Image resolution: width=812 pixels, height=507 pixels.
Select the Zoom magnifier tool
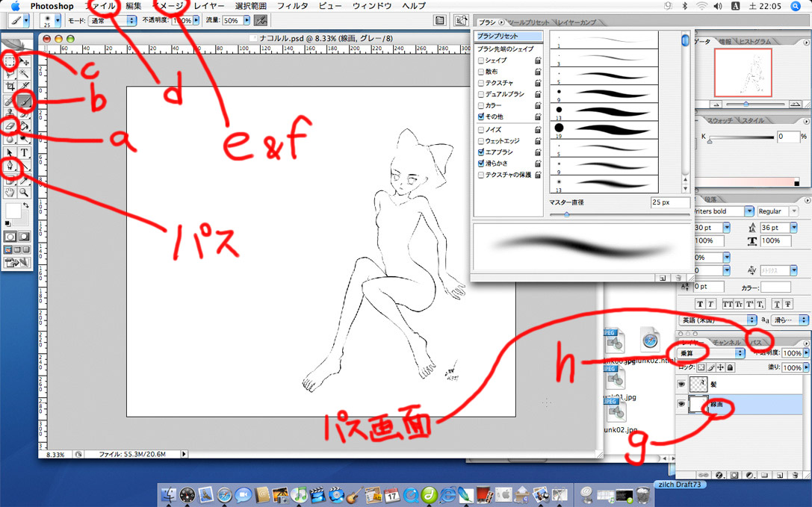(25, 192)
